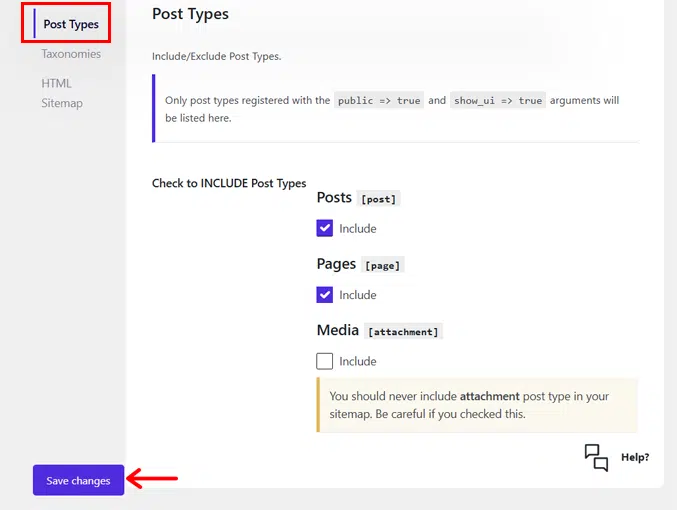The height and width of the screenshot is (510, 677).
Task: Click the 'Posts' section heading
Action: [x=334, y=197]
